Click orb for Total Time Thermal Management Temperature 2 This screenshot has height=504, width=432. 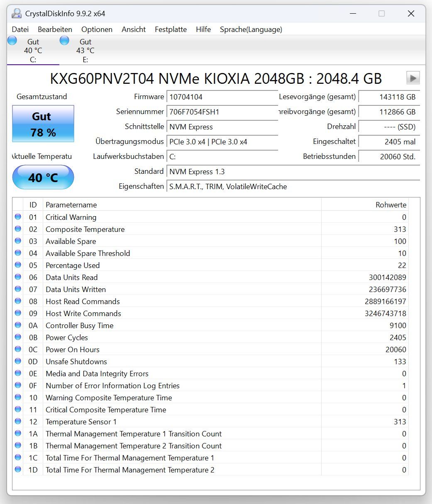coord(18,469)
